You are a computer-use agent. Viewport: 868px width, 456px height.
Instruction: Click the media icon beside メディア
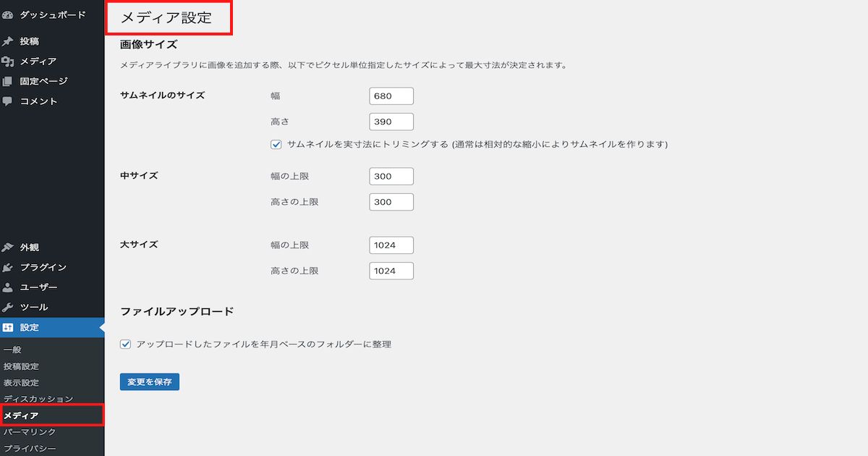click(x=8, y=62)
